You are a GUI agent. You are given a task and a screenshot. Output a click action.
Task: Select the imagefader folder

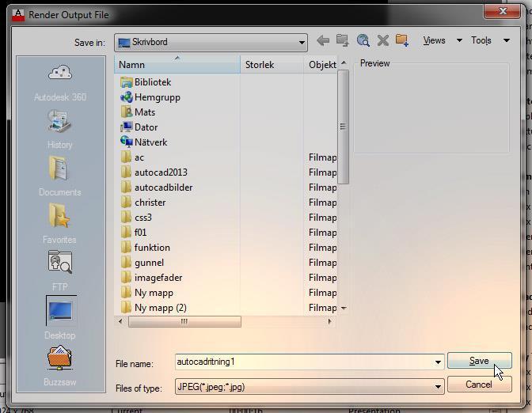[x=151, y=278]
